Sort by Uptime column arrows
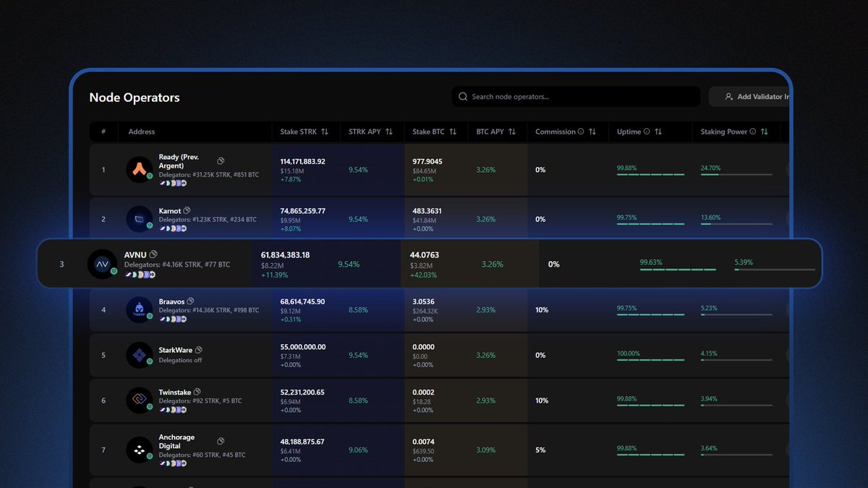Image resolution: width=868 pixels, height=488 pixels. (658, 132)
